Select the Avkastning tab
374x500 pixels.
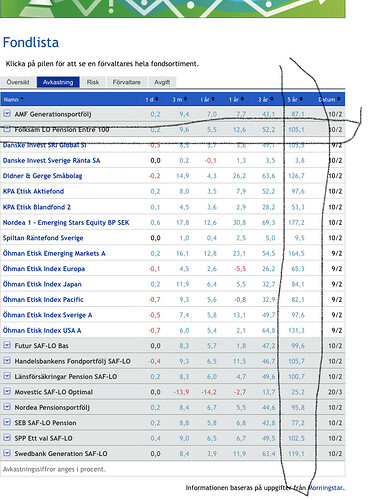pyautogui.click(x=58, y=82)
